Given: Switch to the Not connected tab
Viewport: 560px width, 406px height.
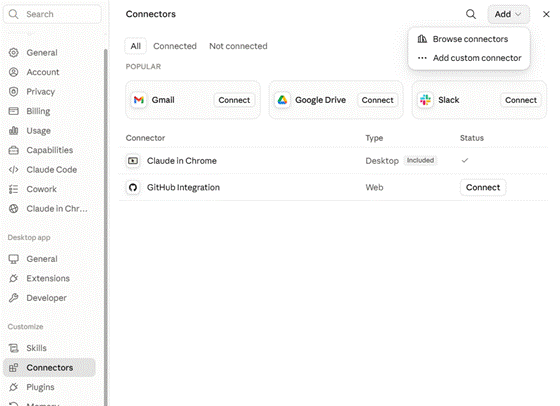Looking at the screenshot, I should pos(238,46).
